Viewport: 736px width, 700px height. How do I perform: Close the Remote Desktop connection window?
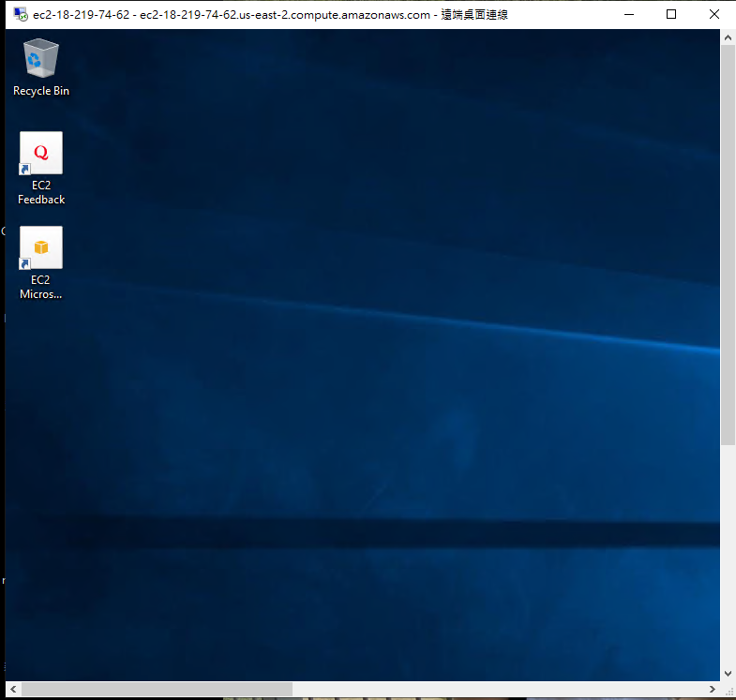pyautogui.click(x=713, y=15)
